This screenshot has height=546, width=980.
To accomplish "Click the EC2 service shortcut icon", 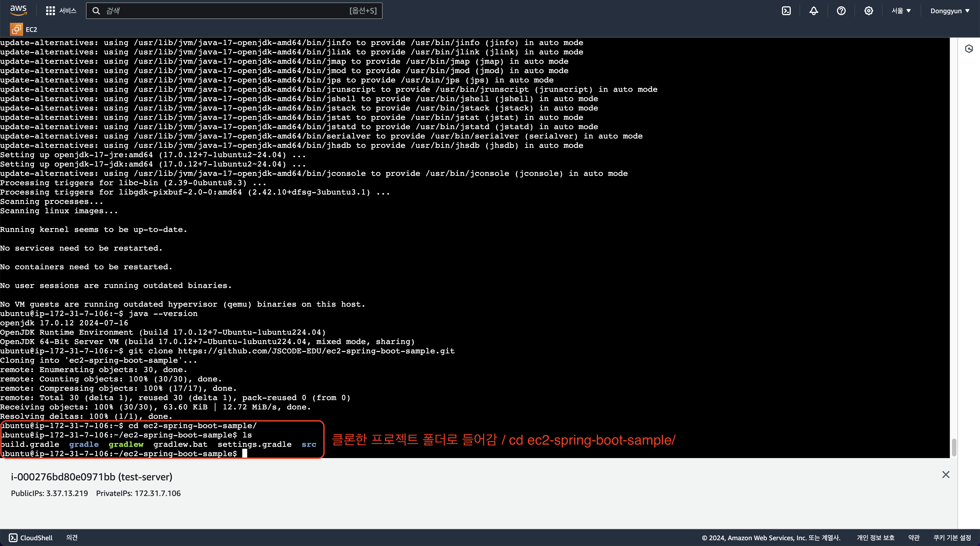I will coord(16,29).
